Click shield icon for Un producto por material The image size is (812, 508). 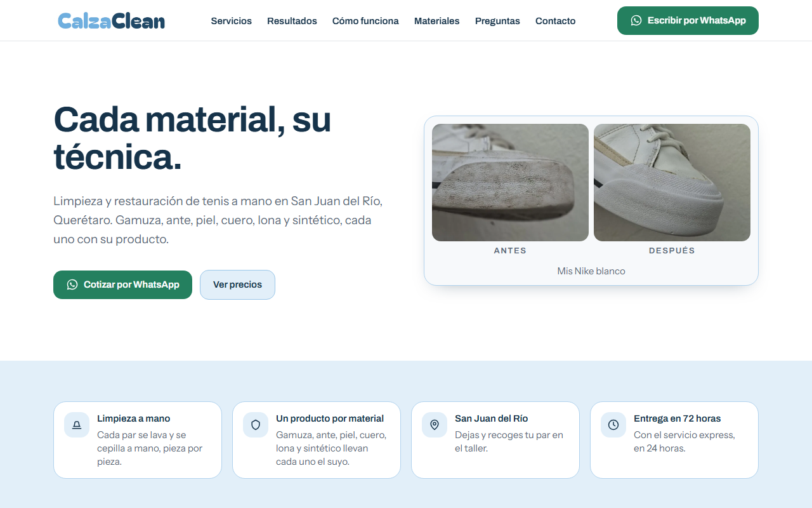point(256,425)
